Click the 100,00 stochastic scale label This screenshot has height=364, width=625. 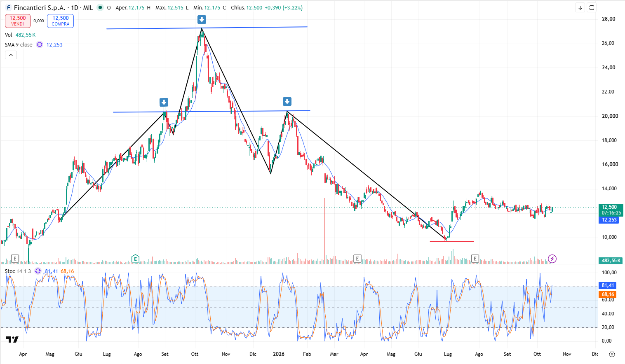point(609,273)
